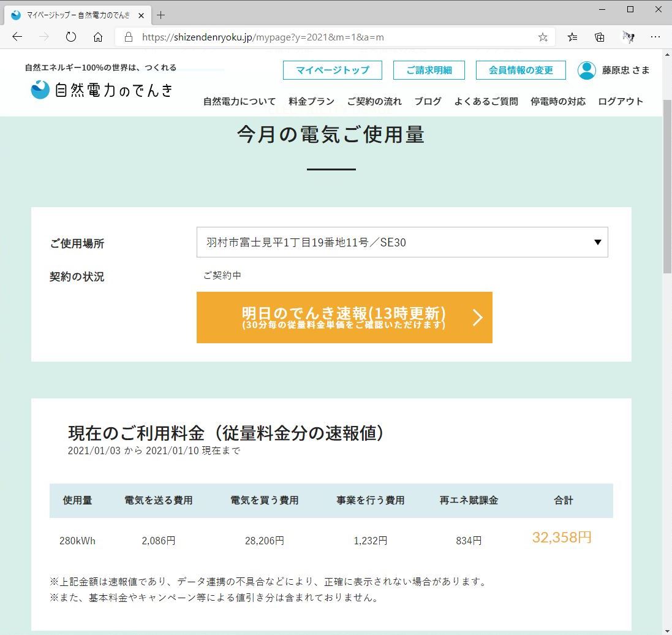
Task: Click the browser forward arrow
Action: (x=43, y=37)
